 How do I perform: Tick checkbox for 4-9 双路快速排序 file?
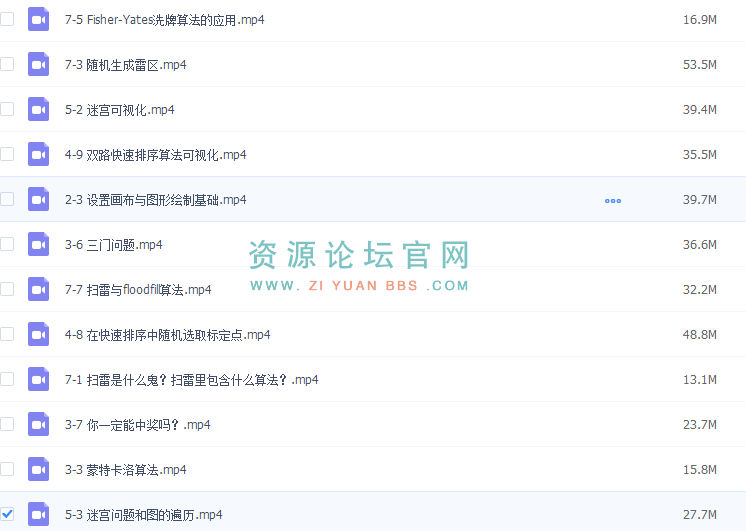click(7, 154)
